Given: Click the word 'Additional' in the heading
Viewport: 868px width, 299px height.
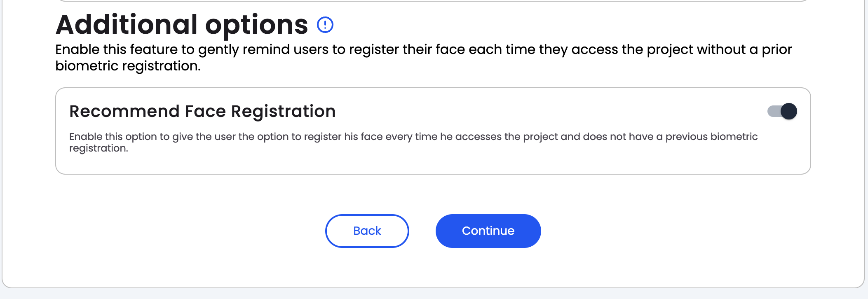Looking at the screenshot, I should (127, 25).
